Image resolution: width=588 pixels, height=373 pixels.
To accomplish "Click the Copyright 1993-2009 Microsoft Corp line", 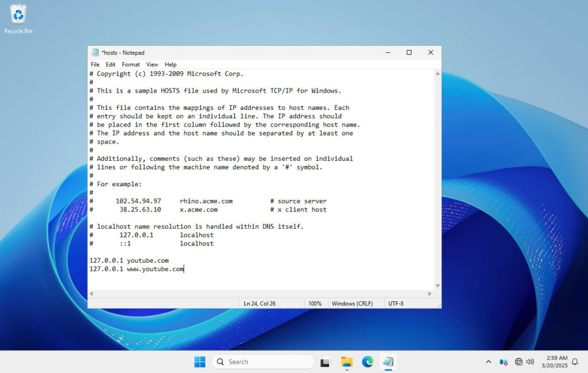I will [167, 74].
